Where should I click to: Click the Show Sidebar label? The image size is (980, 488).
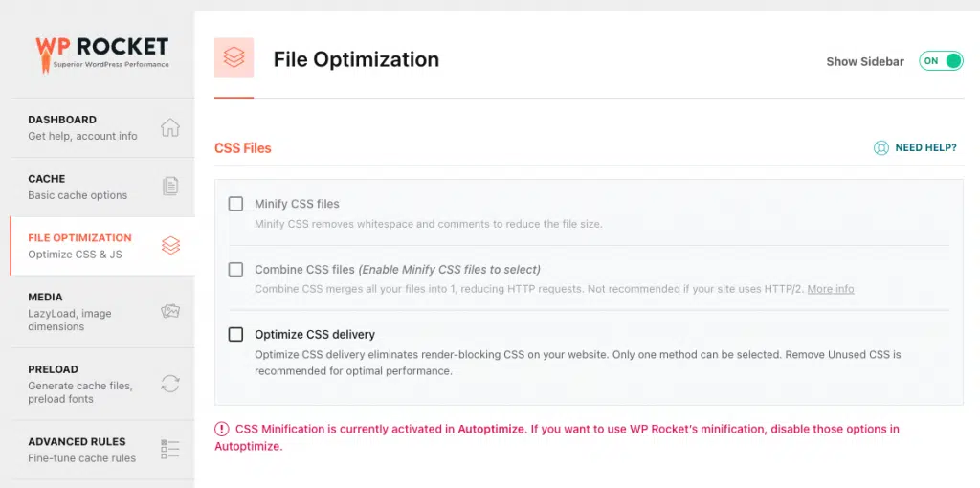[x=865, y=61]
